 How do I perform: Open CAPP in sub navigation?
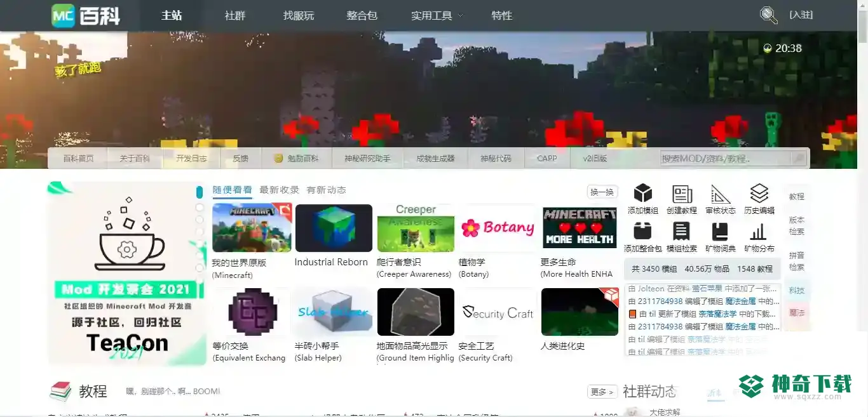[546, 159]
